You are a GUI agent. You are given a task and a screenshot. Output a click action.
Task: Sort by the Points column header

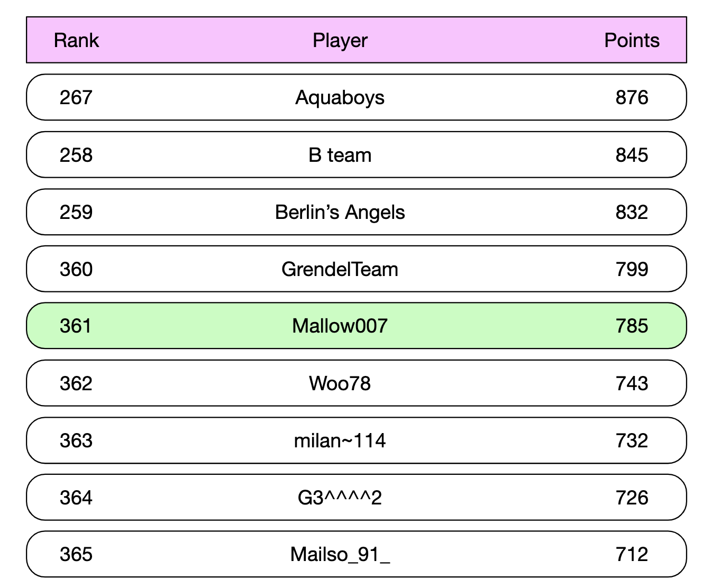(632, 40)
